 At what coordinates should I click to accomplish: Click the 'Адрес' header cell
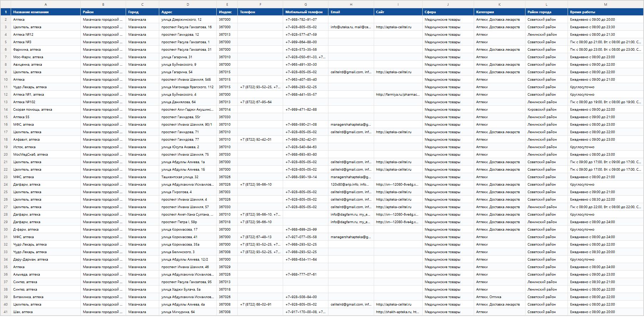(188, 12)
